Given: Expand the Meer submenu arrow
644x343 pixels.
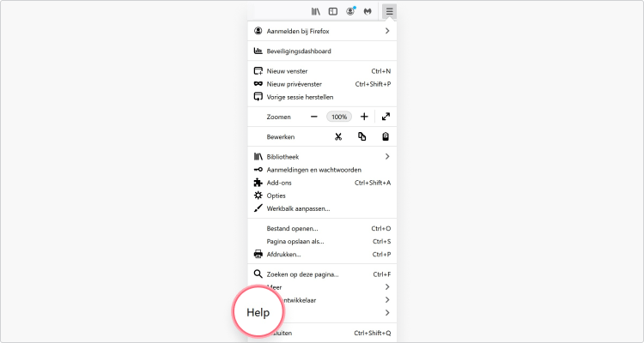Looking at the screenshot, I should click(x=387, y=286).
